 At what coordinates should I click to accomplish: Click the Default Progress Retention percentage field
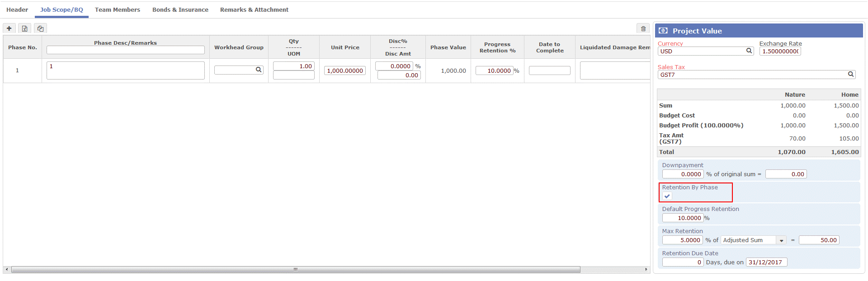pos(683,218)
